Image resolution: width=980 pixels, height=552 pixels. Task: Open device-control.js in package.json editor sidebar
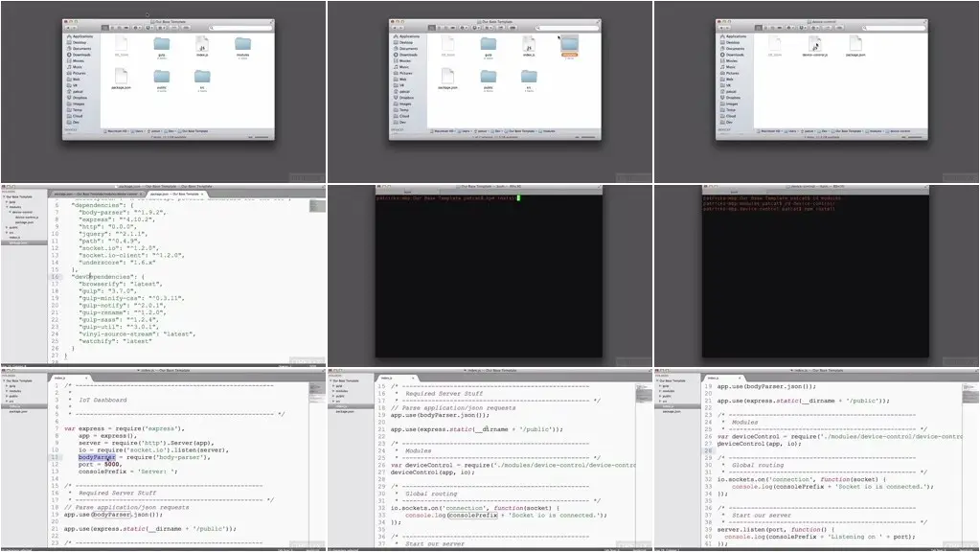(x=26, y=217)
